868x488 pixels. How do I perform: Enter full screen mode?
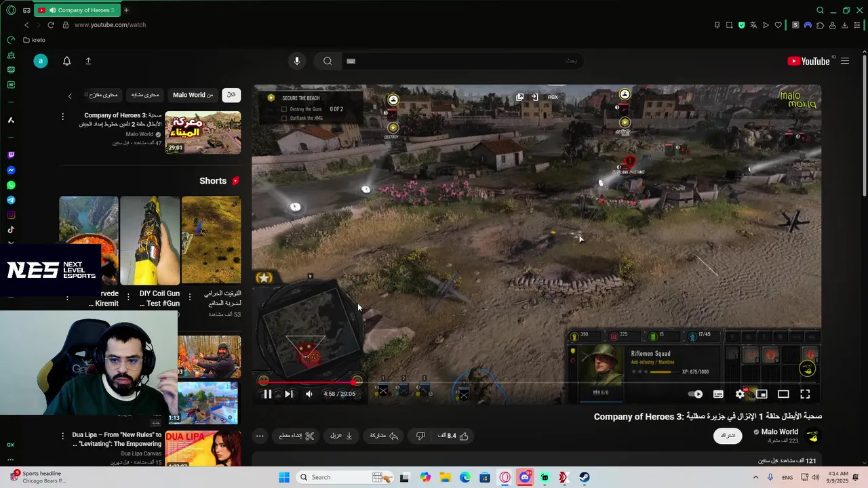pyautogui.click(x=805, y=394)
